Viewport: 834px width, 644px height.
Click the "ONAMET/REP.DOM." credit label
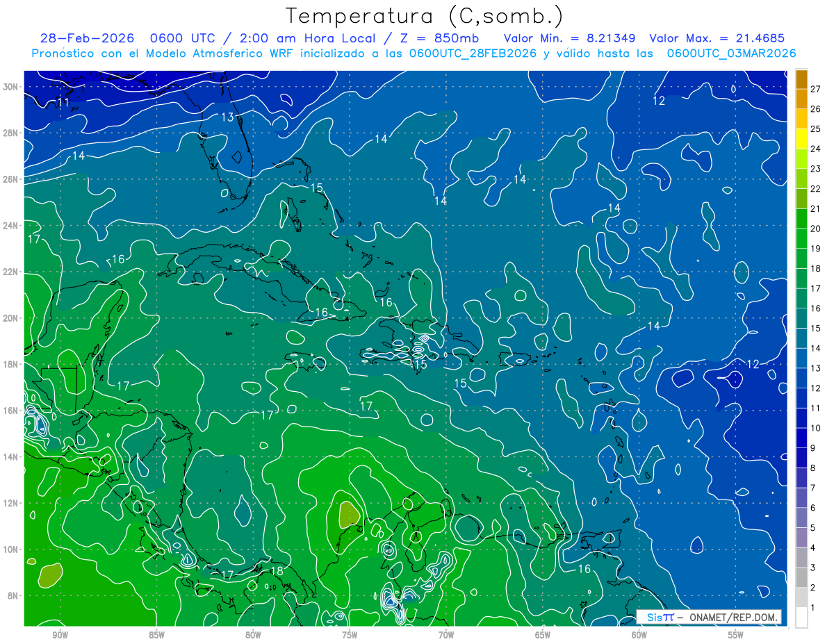(x=735, y=617)
